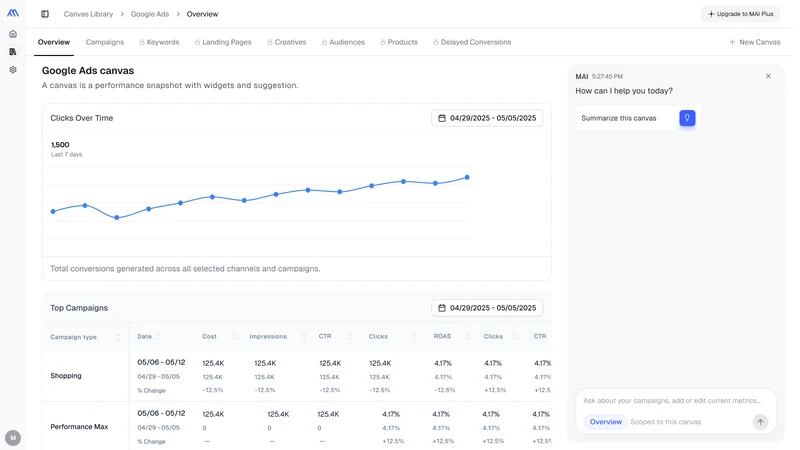
Task: Sort by Date column arrows
Action: point(159,337)
